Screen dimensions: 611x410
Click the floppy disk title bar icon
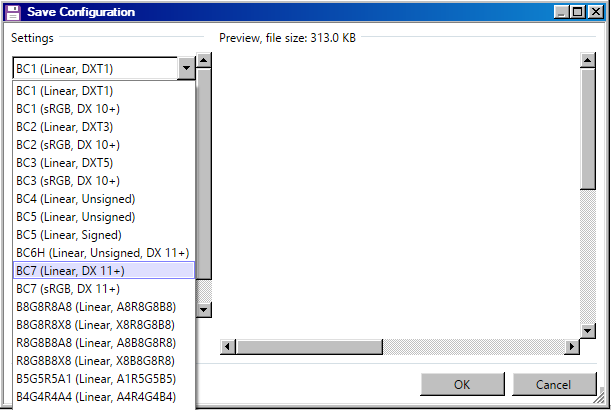coord(13,12)
